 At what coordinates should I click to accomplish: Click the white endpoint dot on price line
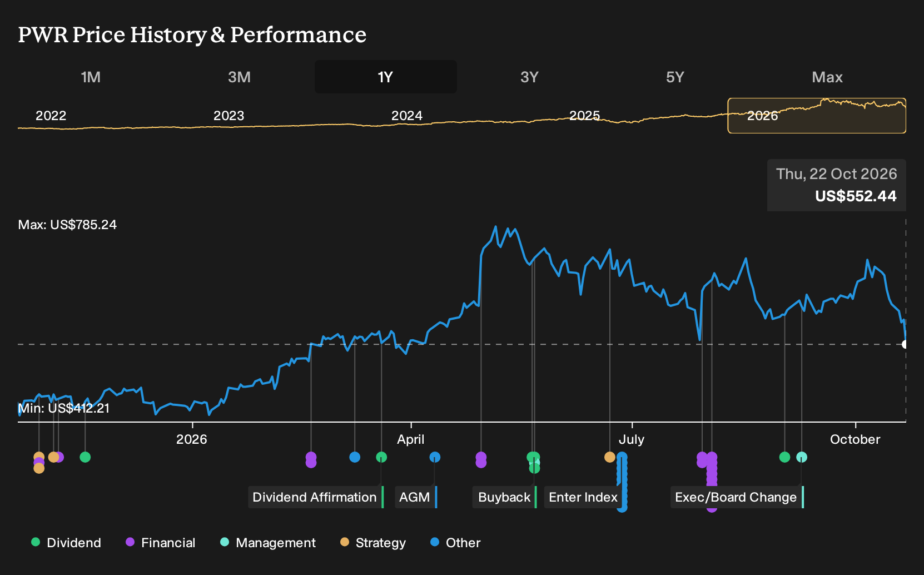pos(905,344)
